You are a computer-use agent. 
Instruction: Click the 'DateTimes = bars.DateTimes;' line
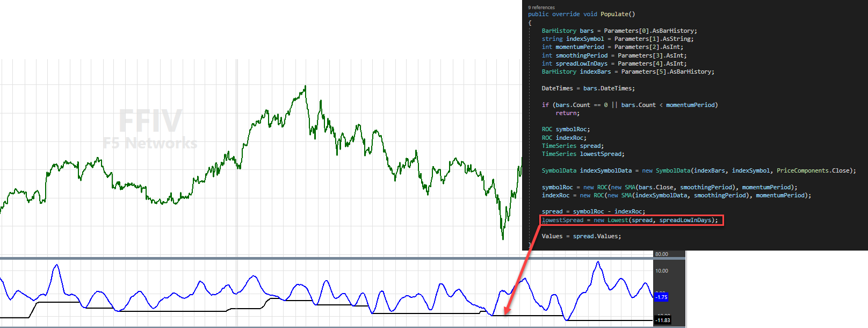[588, 88]
